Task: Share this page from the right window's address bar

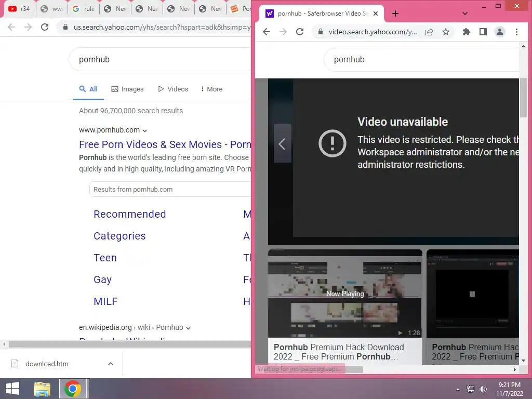Action: point(429,32)
